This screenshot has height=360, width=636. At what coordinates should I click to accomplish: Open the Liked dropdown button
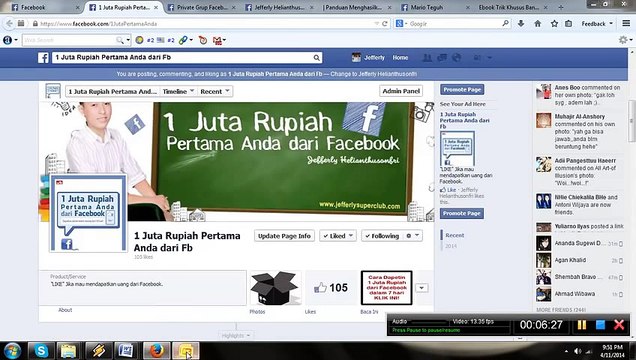pos(338,236)
